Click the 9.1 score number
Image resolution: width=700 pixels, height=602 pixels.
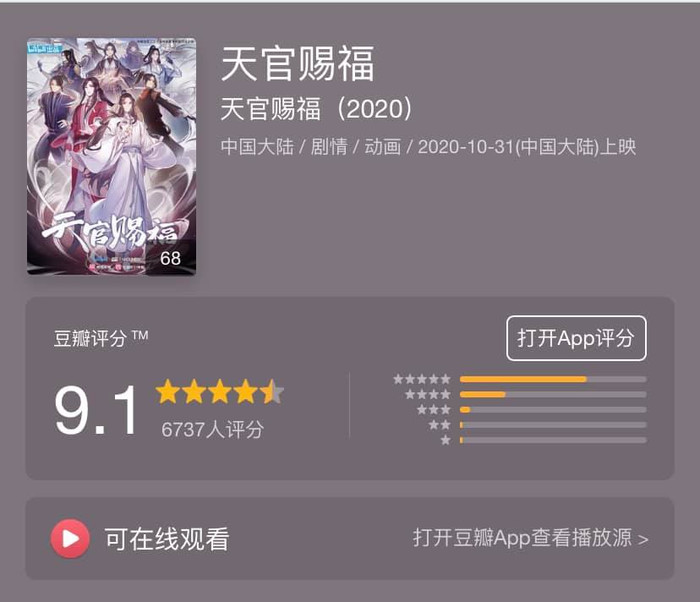click(x=96, y=410)
